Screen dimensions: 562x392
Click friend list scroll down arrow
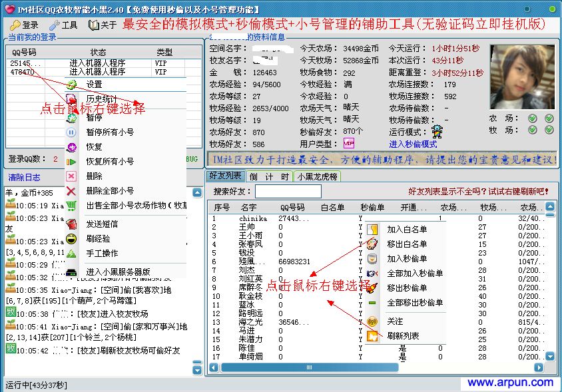click(x=550, y=356)
